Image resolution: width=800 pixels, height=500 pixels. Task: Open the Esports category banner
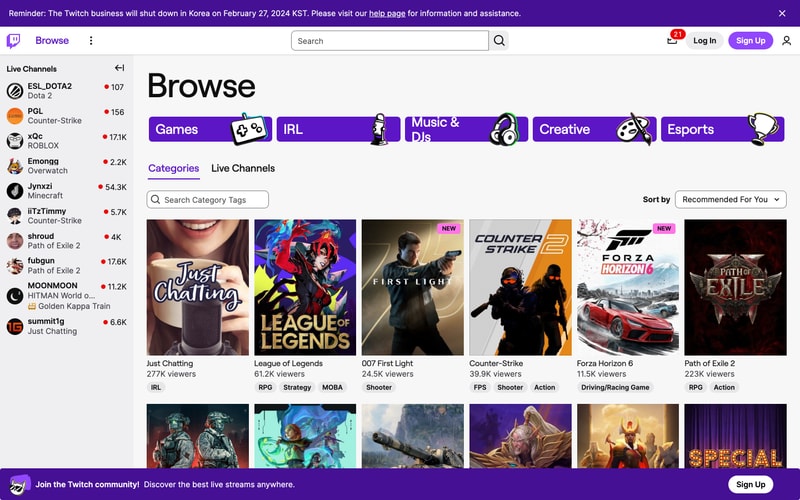pyautogui.click(x=722, y=129)
